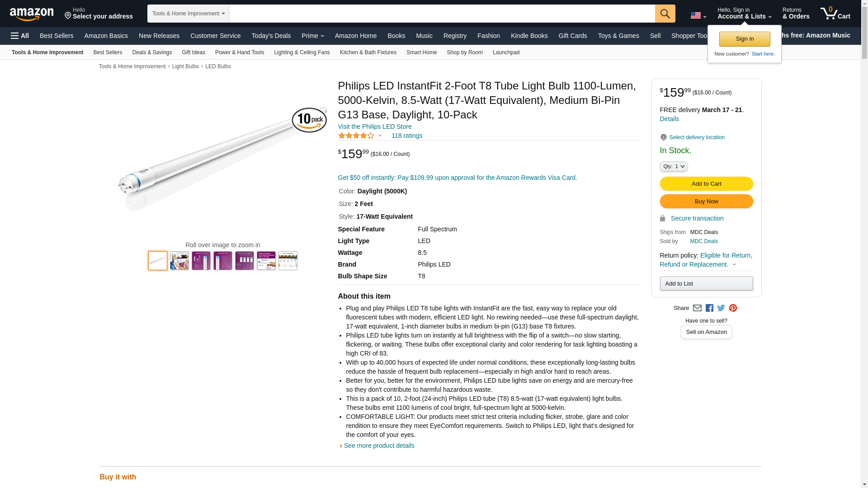Share on Twitter icon
This screenshot has width=868, height=488.
click(x=721, y=308)
